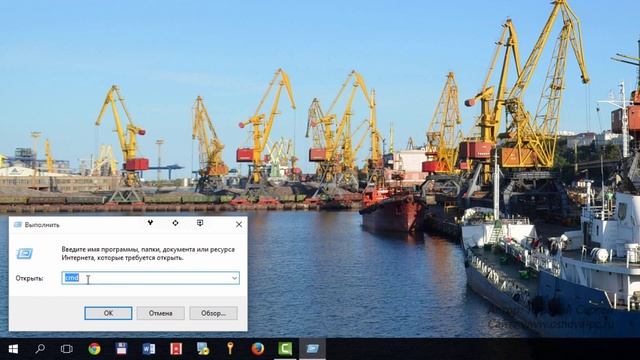
Task: Click the Run dialog title bar icon
Action: (18, 224)
